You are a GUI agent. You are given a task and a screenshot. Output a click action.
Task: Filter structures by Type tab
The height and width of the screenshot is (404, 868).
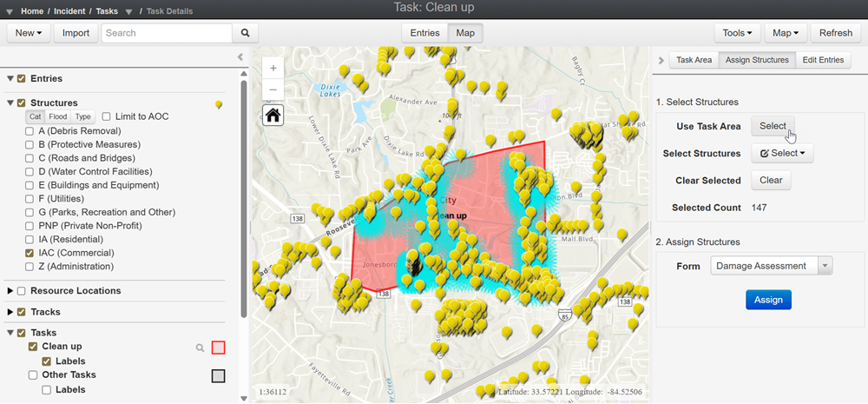[83, 117]
